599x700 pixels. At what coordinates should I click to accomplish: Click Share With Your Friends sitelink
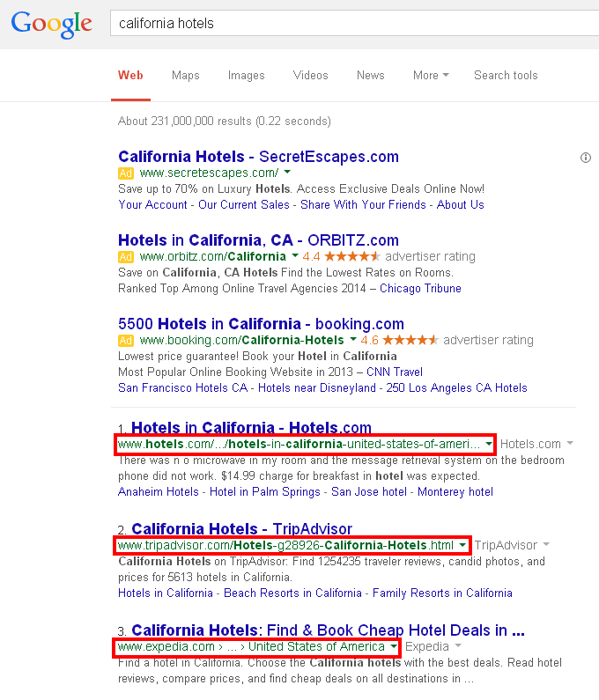tap(363, 204)
